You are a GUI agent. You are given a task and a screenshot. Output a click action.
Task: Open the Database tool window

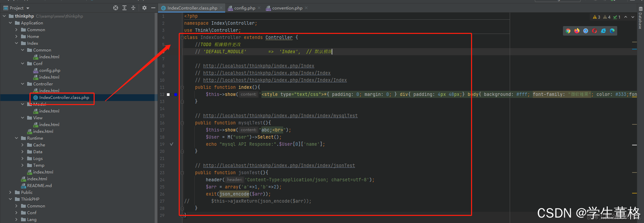(640, 18)
